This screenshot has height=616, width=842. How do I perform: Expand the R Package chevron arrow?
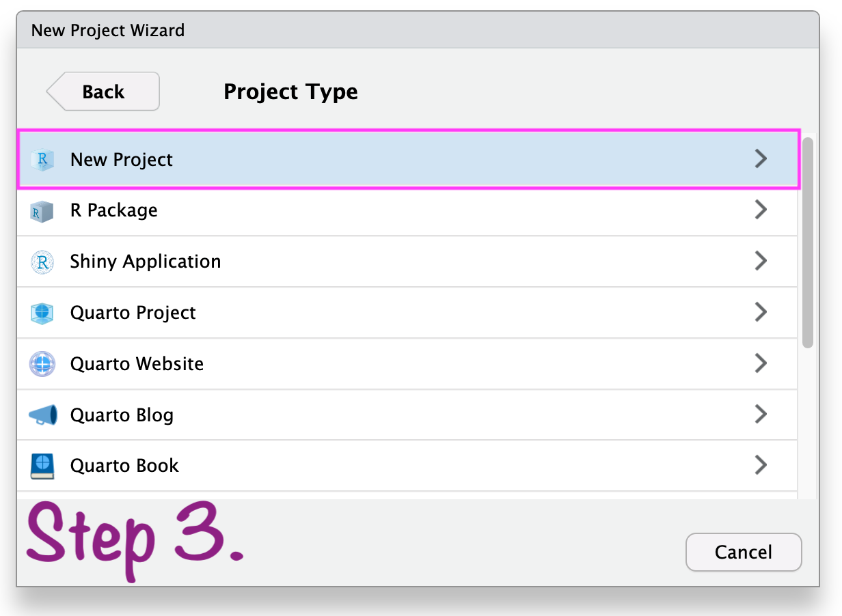[761, 210]
